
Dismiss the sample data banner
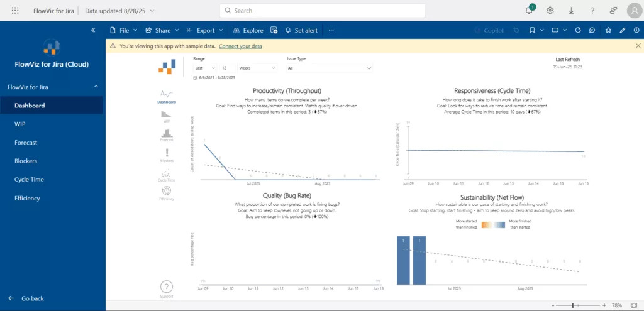pyautogui.click(x=638, y=46)
